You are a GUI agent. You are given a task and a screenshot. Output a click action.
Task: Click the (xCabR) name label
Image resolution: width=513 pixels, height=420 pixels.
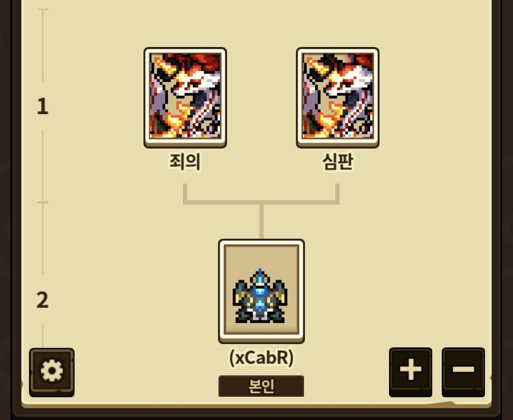(261, 358)
